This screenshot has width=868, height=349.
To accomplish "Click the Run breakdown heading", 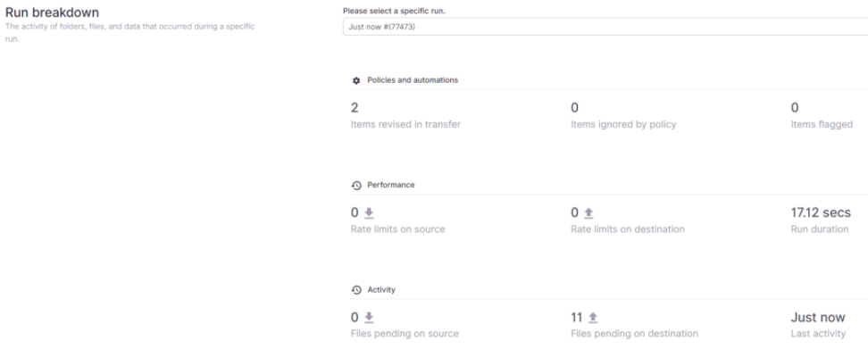I will pos(52,12).
